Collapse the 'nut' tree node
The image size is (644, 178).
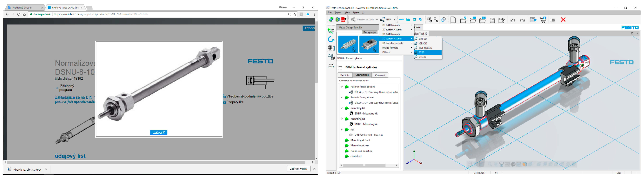(x=341, y=130)
